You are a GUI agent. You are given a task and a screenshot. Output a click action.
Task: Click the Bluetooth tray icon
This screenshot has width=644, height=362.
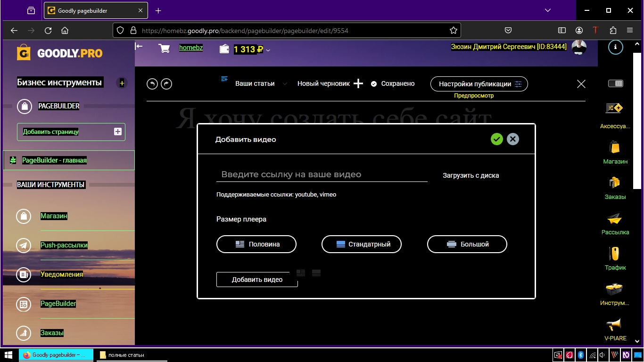pos(581,355)
